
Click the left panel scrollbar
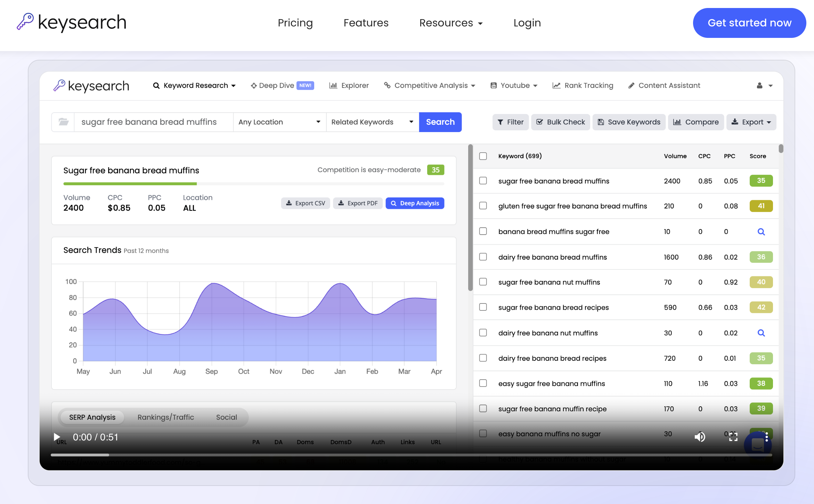[x=470, y=217]
